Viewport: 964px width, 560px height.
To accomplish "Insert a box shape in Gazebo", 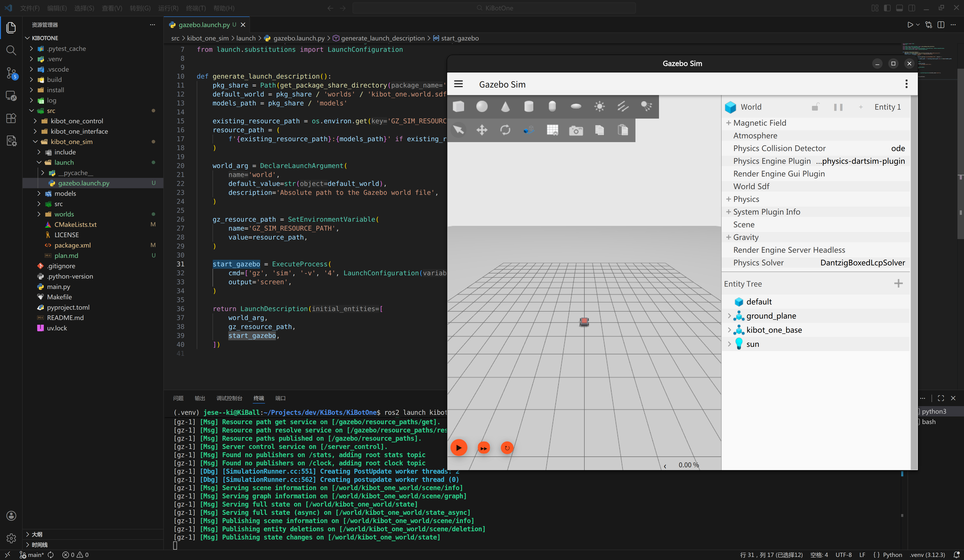I will pyautogui.click(x=458, y=106).
